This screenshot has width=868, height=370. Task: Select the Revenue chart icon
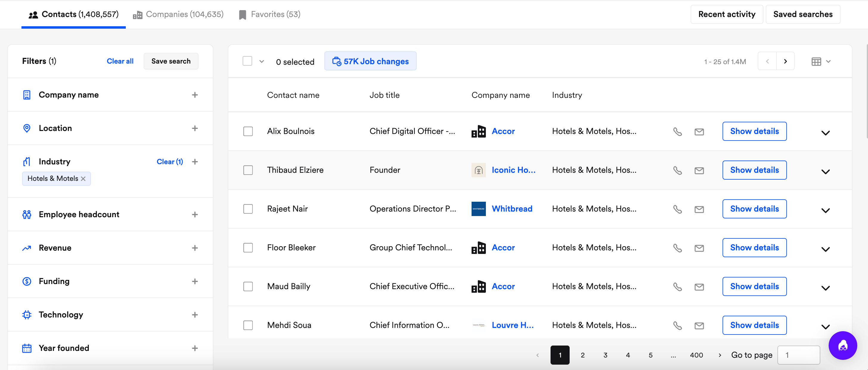[27, 248]
